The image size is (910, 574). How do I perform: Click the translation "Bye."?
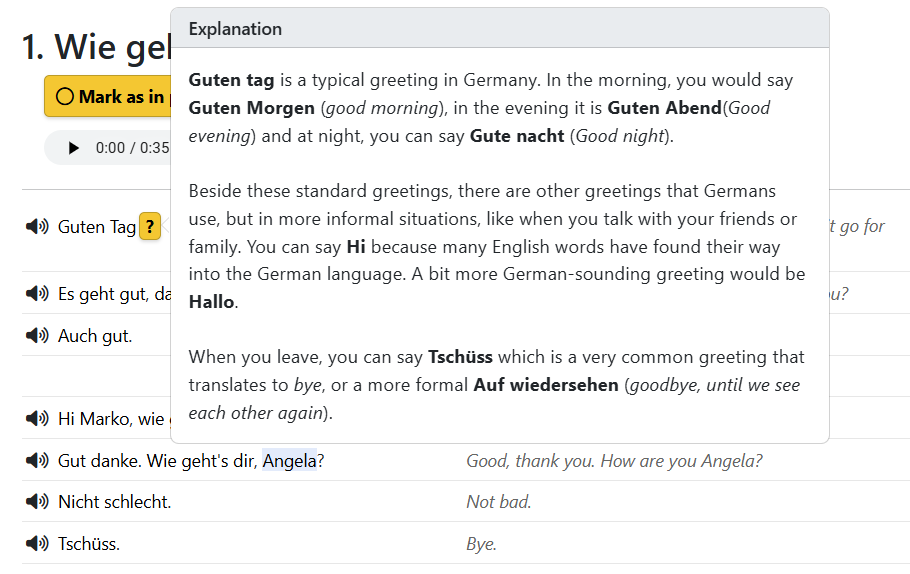click(x=482, y=544)
